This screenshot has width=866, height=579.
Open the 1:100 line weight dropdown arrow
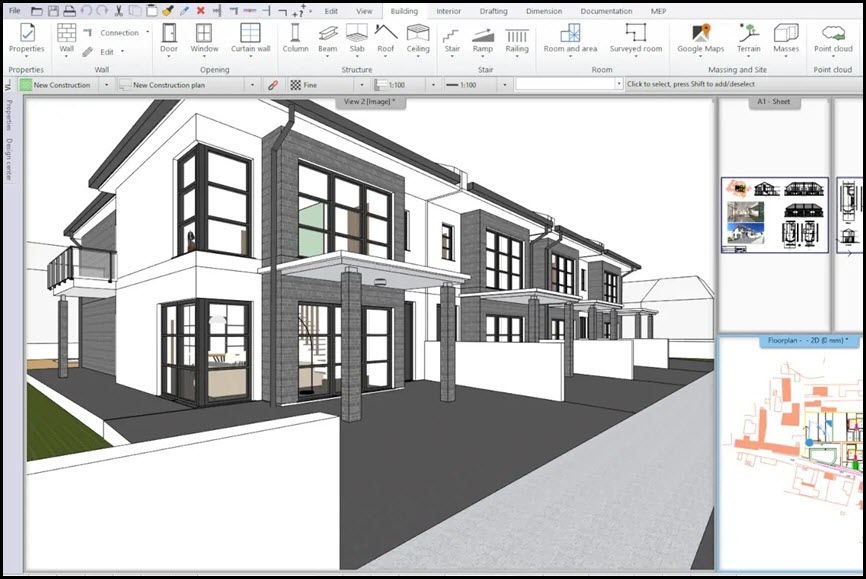click(x=504, y=85)
